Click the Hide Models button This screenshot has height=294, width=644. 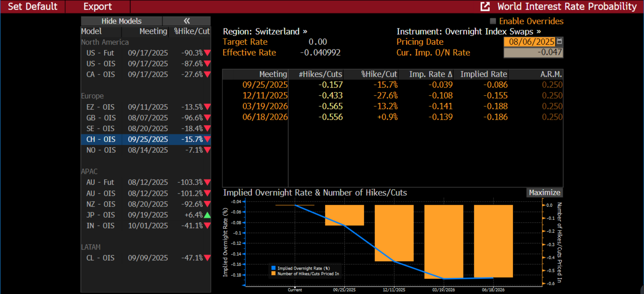(121, 21)
